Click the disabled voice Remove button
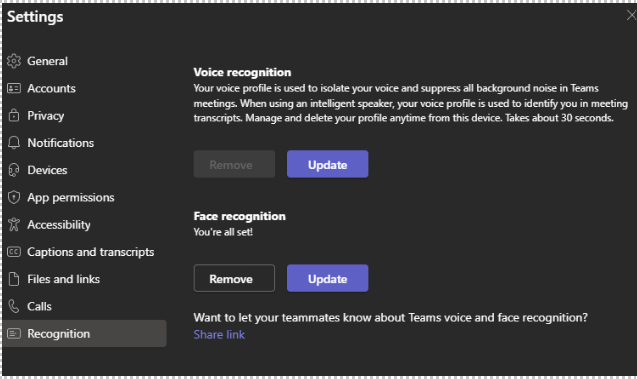637x379 pixels. (234, 164)
